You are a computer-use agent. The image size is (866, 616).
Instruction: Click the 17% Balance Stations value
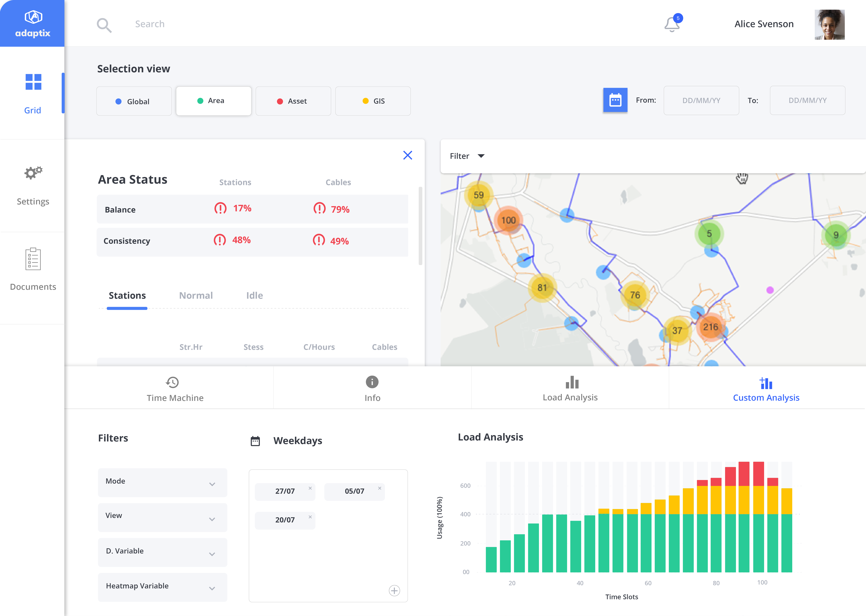click(242, 208)
